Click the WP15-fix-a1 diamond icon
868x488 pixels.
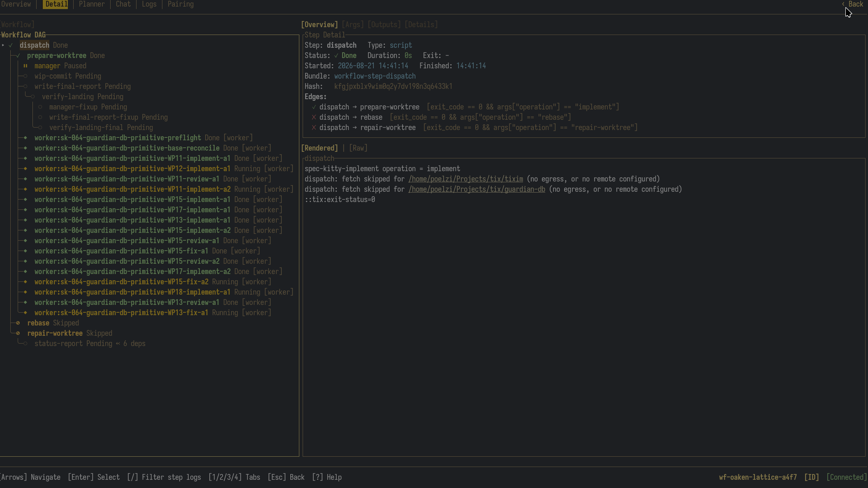click(x=25, y=251)
